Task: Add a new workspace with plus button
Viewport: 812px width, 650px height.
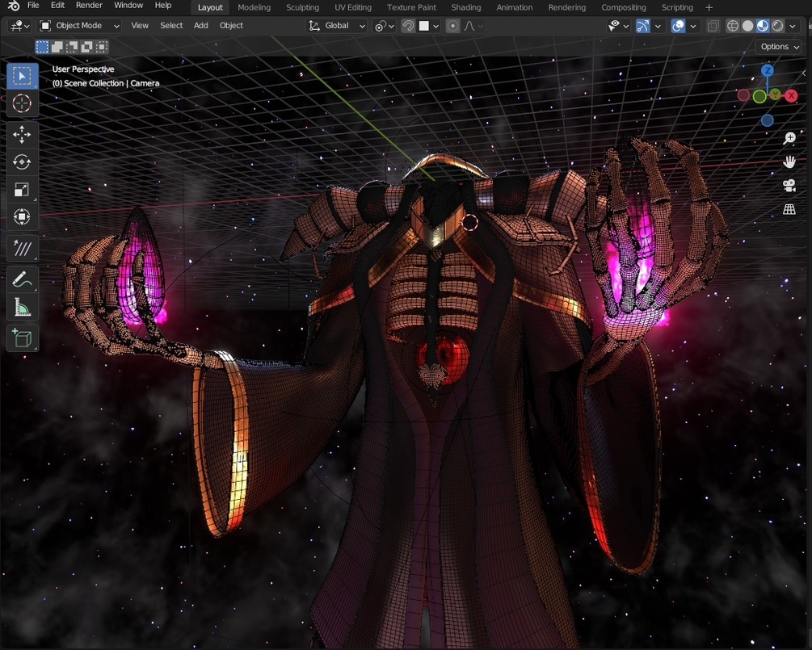Action: pyautogui.click(x=709, y=7)
